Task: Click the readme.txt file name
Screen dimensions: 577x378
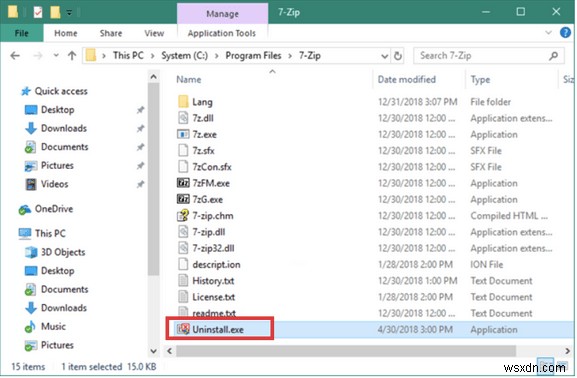Action: [214, 313]
